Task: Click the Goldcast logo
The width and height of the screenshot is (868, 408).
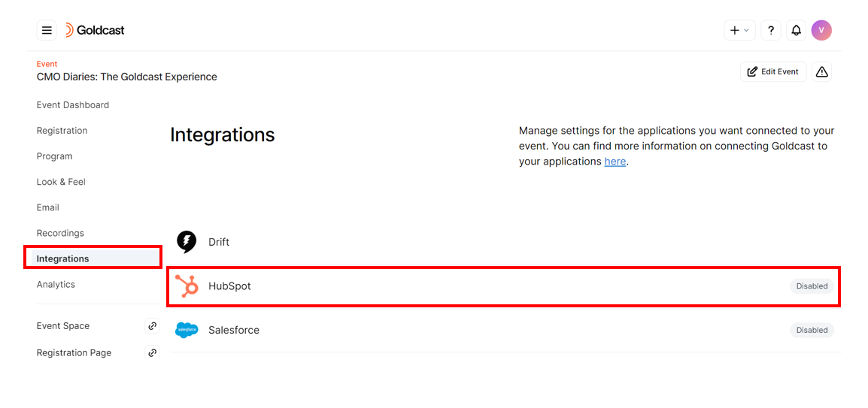Action: pos(95,30)
